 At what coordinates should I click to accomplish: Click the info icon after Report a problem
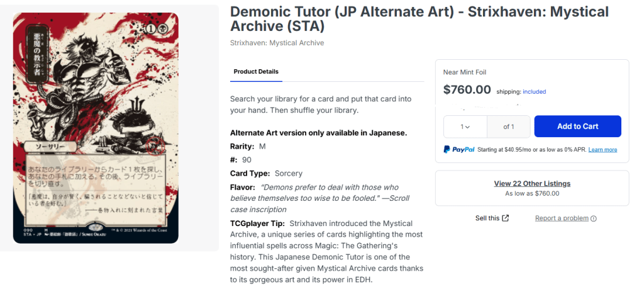click(594, 218)
